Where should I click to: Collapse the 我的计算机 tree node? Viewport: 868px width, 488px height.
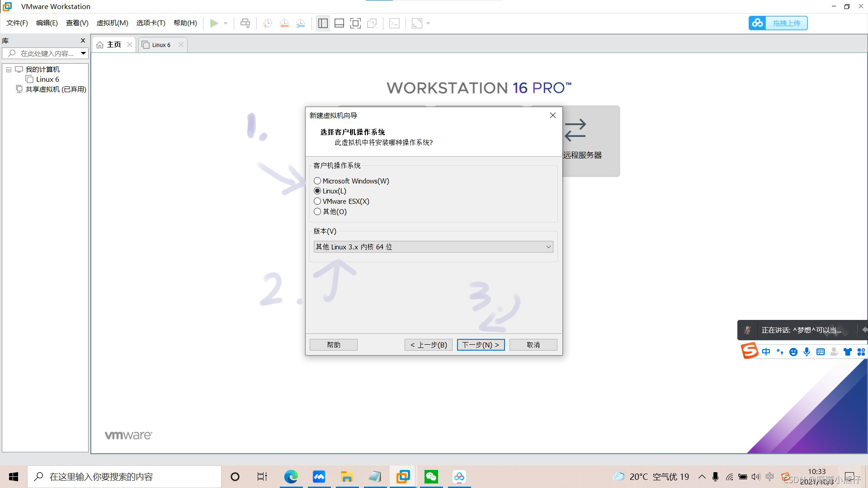[9, 70]
